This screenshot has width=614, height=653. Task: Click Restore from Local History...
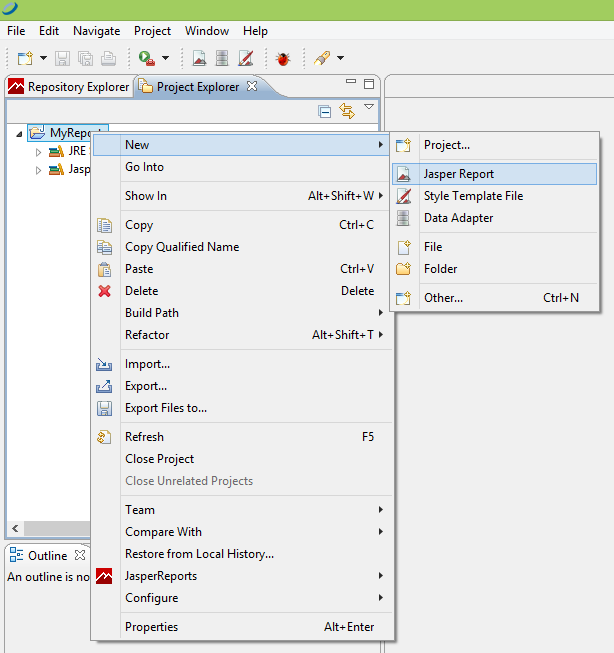[x=242, y=554]
